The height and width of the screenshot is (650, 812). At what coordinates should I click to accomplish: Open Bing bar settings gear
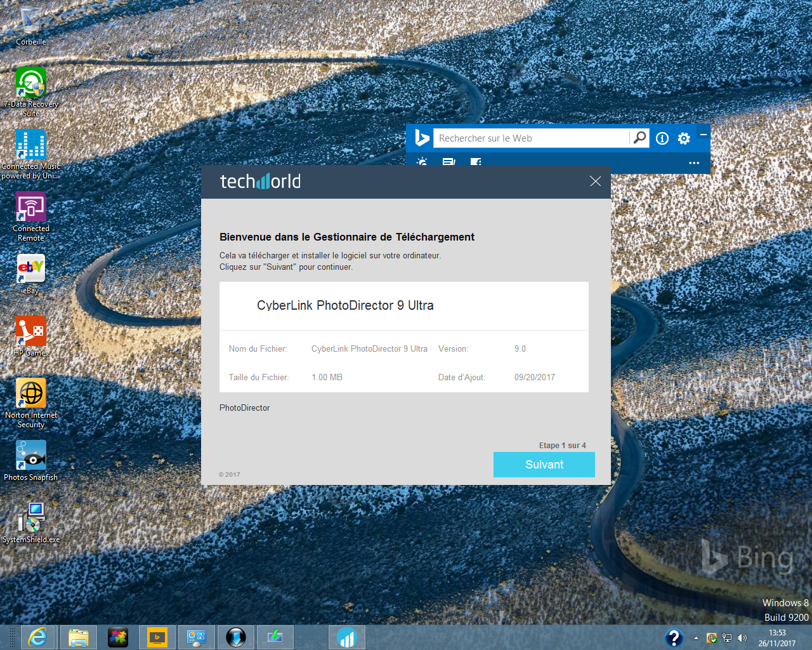point(684,138)
